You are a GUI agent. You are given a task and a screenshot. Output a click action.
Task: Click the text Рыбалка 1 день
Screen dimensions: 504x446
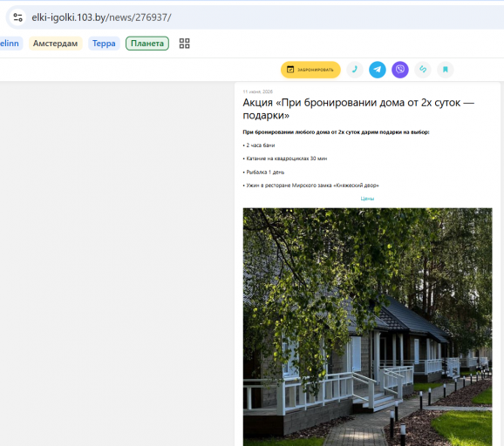(263, 172)
